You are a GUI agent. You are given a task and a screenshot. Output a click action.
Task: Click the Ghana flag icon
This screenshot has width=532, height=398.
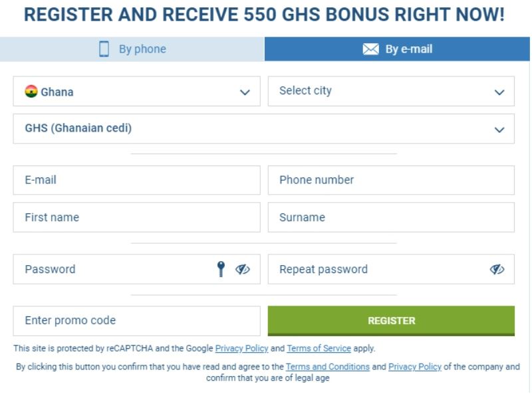(x=31, y=92)
